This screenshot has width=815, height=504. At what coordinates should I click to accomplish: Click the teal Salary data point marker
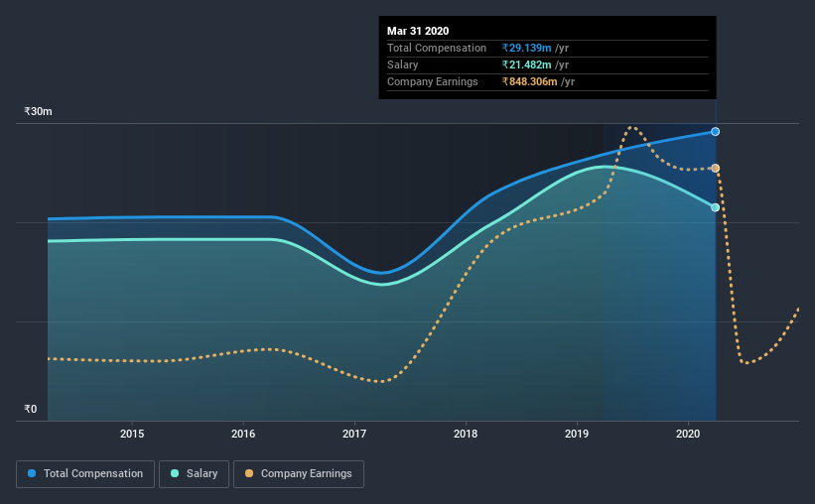point(715,207)
